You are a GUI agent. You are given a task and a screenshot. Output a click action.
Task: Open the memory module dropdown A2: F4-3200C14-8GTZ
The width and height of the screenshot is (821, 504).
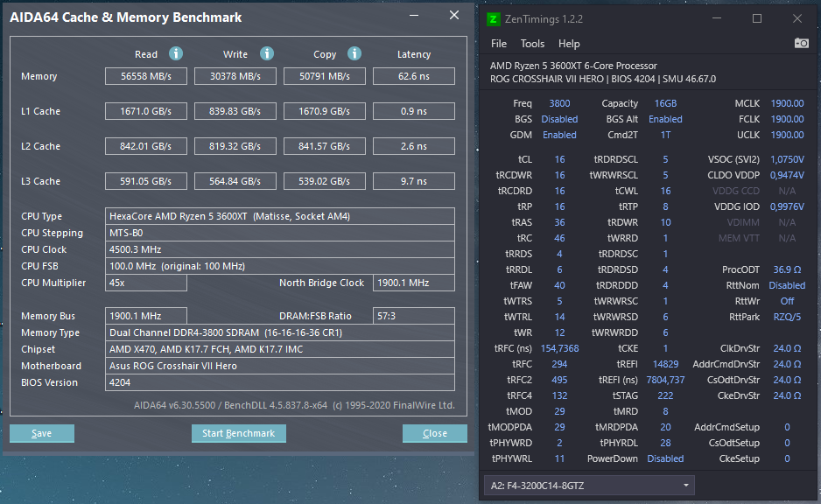pyautogui.click(x=589, y=486)
